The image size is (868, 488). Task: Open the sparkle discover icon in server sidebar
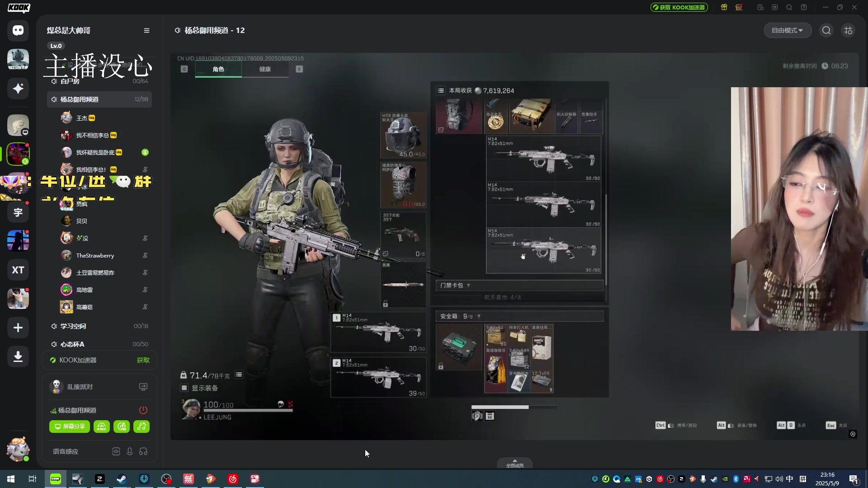[x=18, y=88]
